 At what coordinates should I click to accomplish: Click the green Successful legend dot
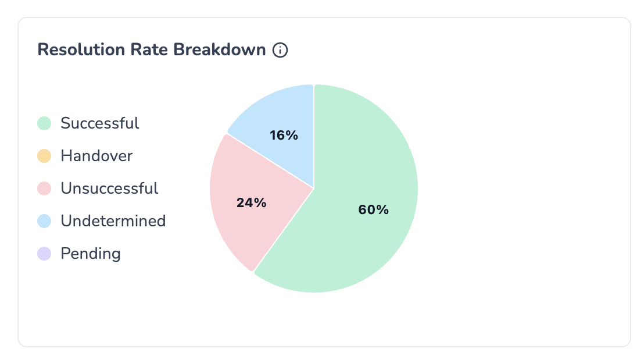pos(44,123)
